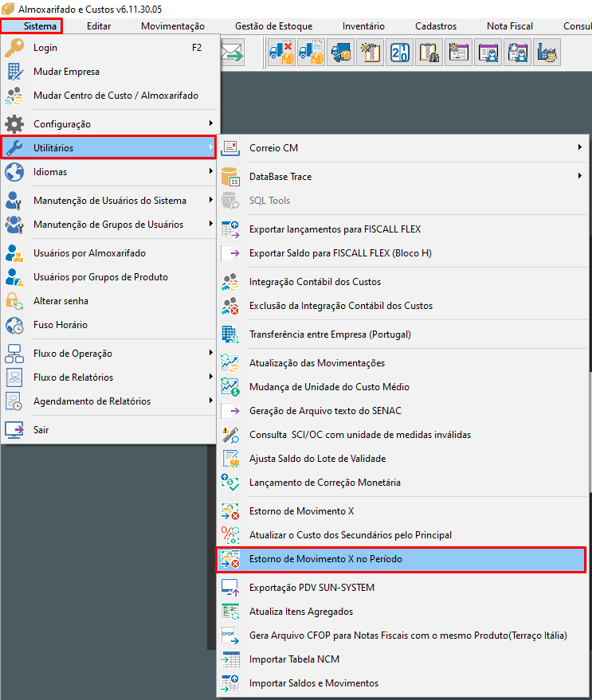The width and height of the screenshot is (592, 700).
Task: Expand the Idiomas submenu arrow
Action: coord(211,171)
